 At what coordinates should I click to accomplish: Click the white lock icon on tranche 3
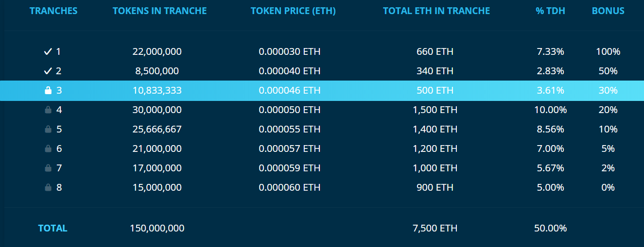(48, 90)
